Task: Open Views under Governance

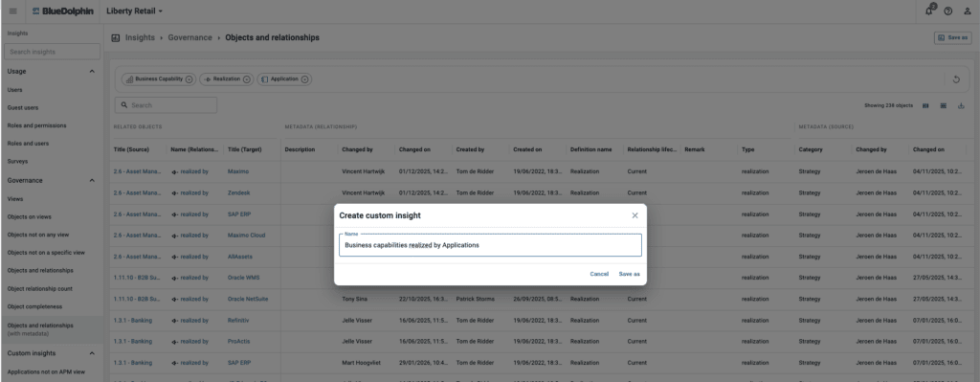Action: pyautogui.click(x=15, y=199)
